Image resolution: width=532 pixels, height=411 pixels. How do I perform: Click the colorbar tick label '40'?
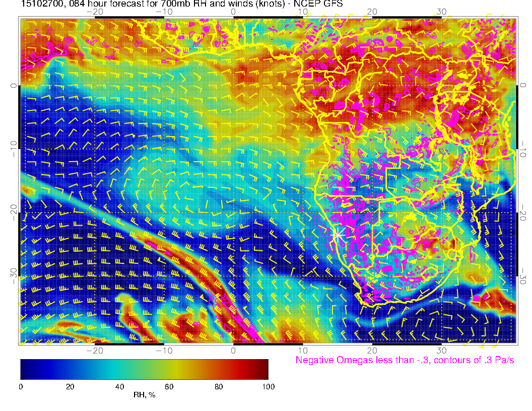coord(119,387)
